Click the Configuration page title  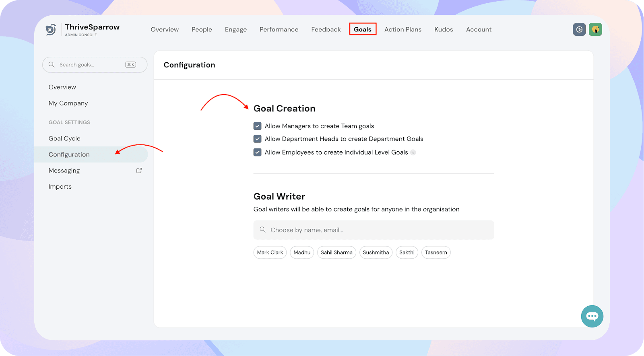189,65
